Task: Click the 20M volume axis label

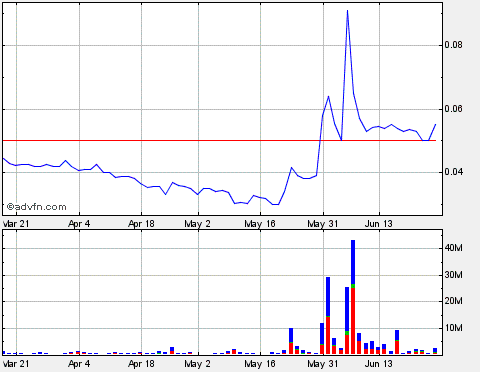Action: tap(454, 301)
